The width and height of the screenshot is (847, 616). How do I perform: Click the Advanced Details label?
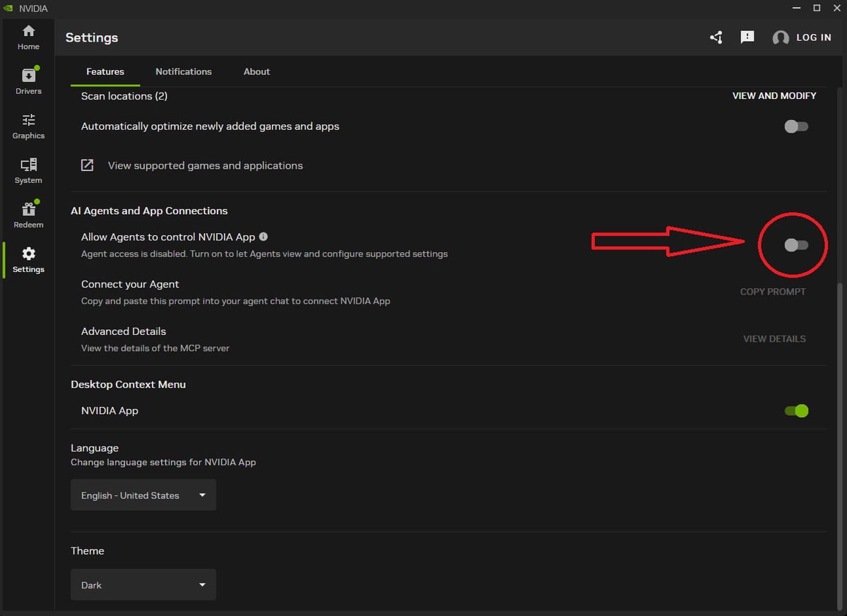tap(124, 331)
